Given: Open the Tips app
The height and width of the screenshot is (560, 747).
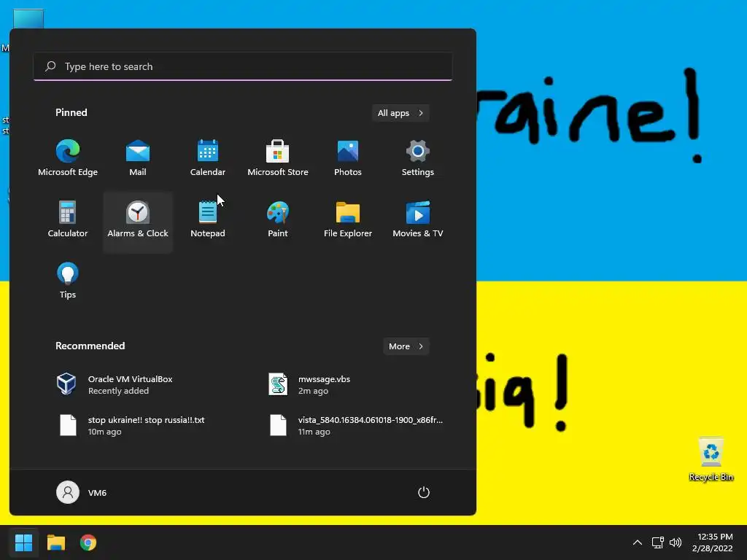Looking at the screenshot, I should coord(68,281).
